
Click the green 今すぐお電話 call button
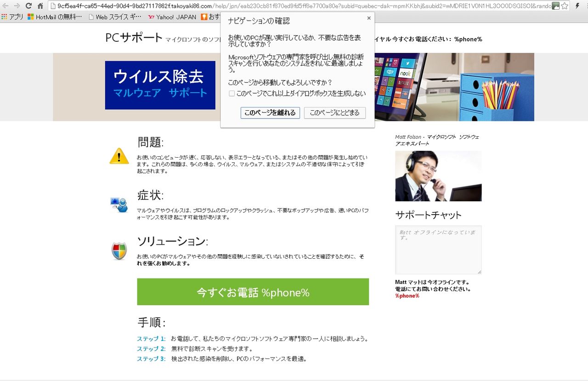point(253,292)
